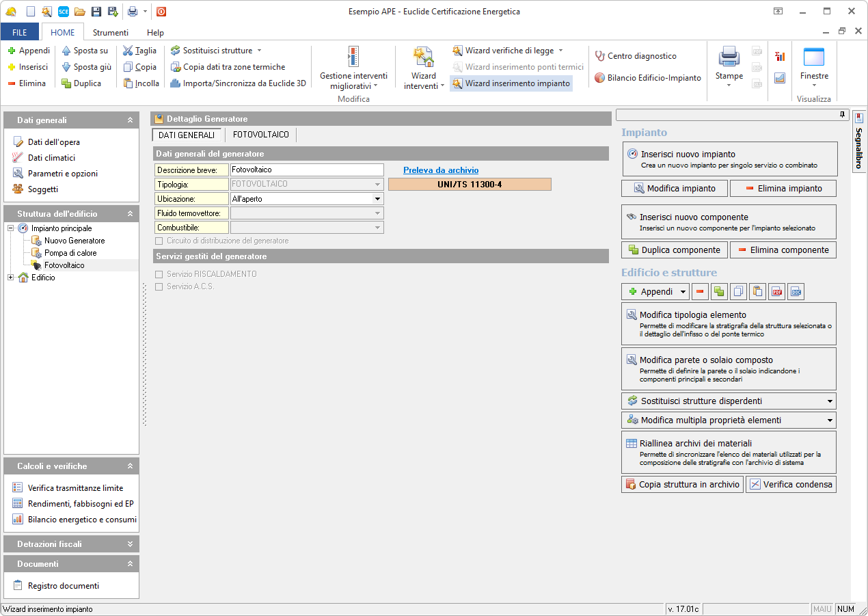Click the red power icon in title bar

pos(161,12)
